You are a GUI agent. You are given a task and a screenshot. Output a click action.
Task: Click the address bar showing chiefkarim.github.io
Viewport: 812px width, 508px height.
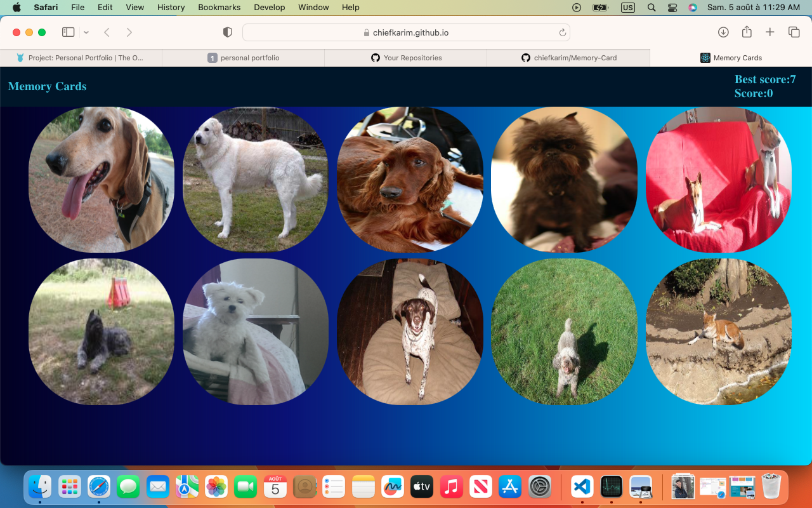point(406,32)
